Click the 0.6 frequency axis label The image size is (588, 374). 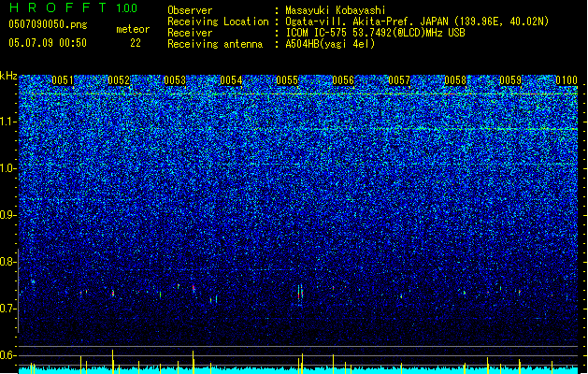point(8,355)
